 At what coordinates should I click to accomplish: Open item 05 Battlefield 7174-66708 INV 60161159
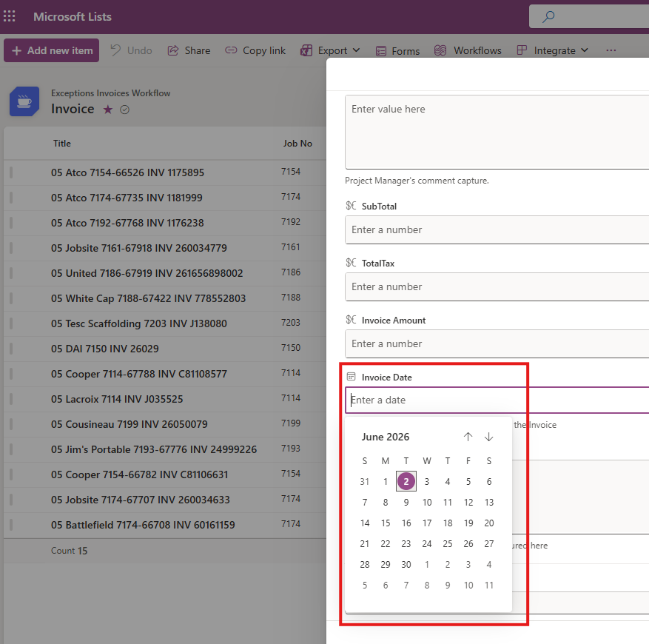pos(143,525)
